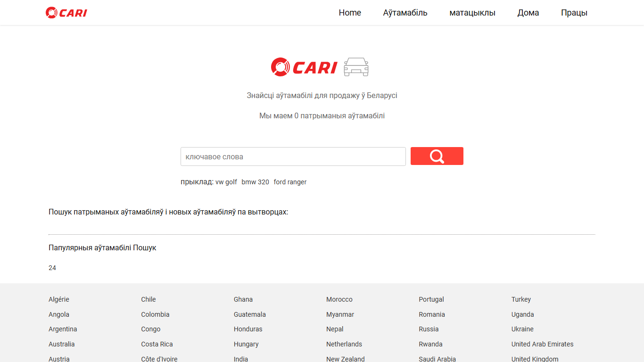Open the Costa Rica country link

pos(157,344)
